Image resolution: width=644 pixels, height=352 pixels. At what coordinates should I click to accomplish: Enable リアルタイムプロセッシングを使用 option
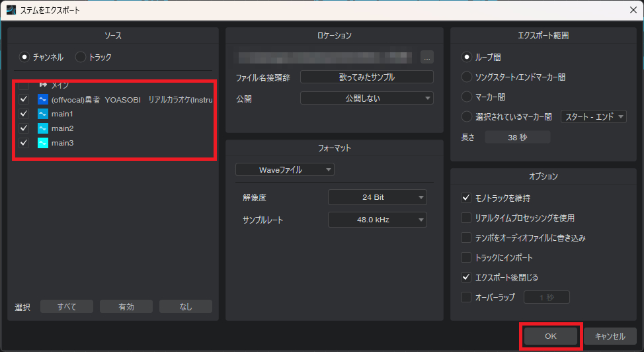point(465,218)
